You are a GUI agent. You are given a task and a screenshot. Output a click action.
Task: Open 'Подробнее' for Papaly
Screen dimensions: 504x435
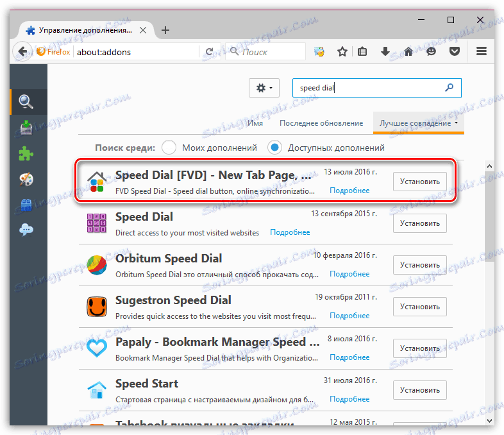click(x=349, y=357)
